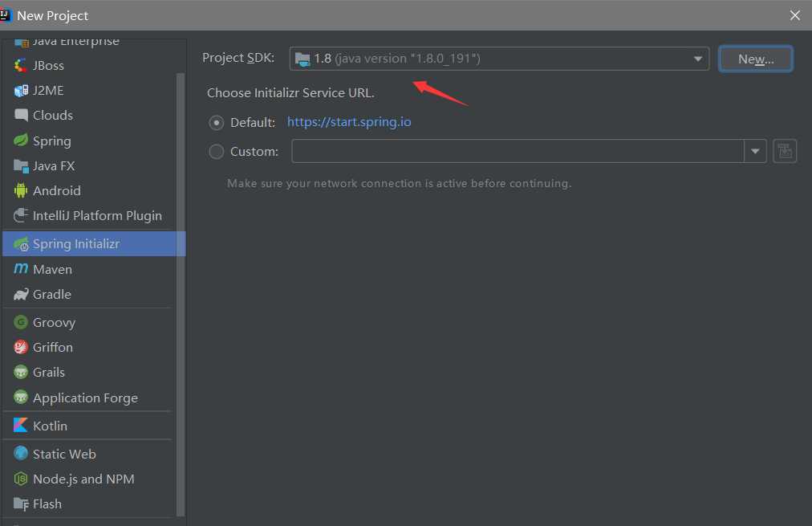Select the Default URL radio button
Screen dimensions: 812x526
[217, 123]
